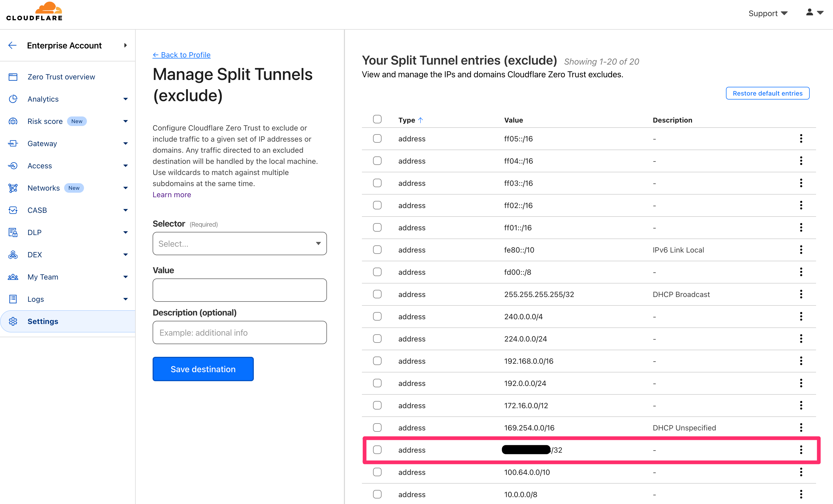Click the back arrow beside Enterprise Account
Viewport: 833px width, 504px height.
click(12, 45)
